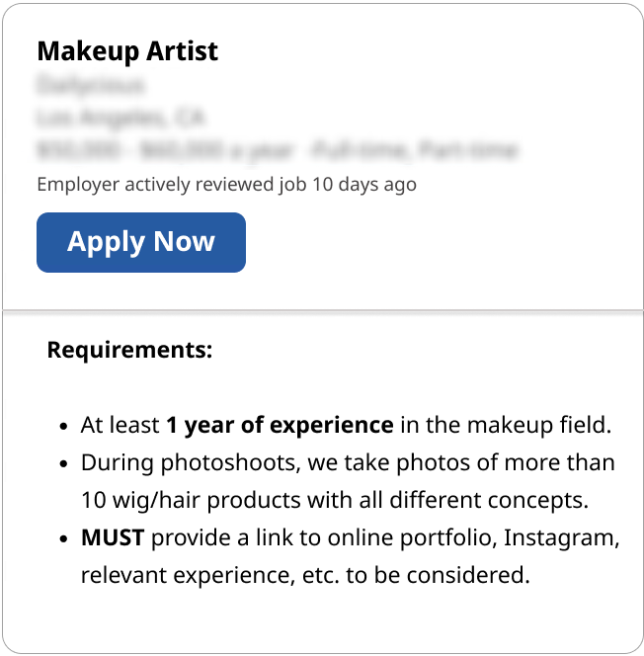Image resolution: width=644 pixels, height=656 pixels.
Task: Click the blurred company name below the title
Action: [90, 85]
